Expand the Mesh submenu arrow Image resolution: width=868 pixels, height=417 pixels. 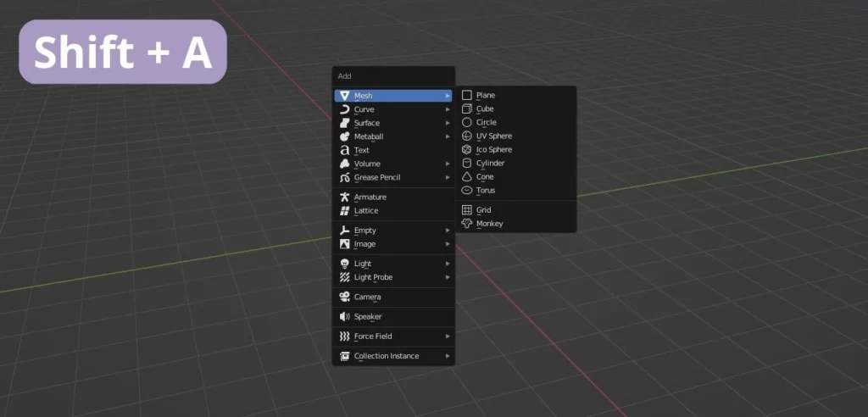pos(448,96)
